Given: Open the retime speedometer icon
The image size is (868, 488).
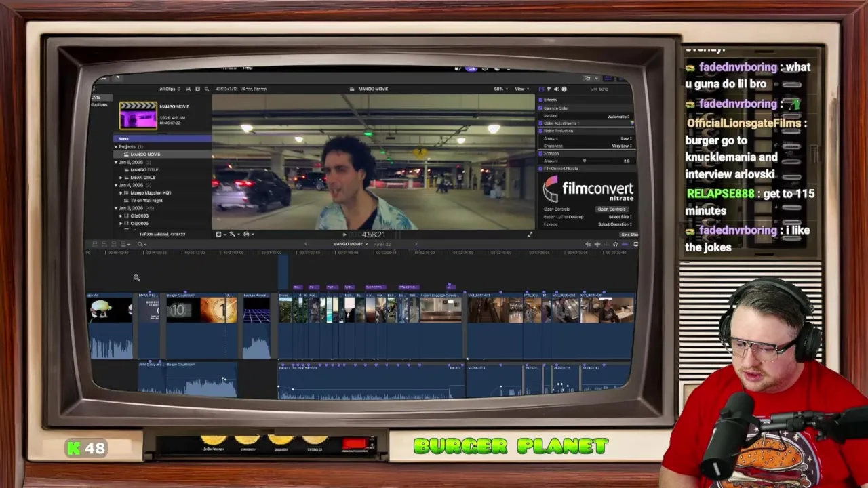Looking at the screenshot, I should [247, 234].
